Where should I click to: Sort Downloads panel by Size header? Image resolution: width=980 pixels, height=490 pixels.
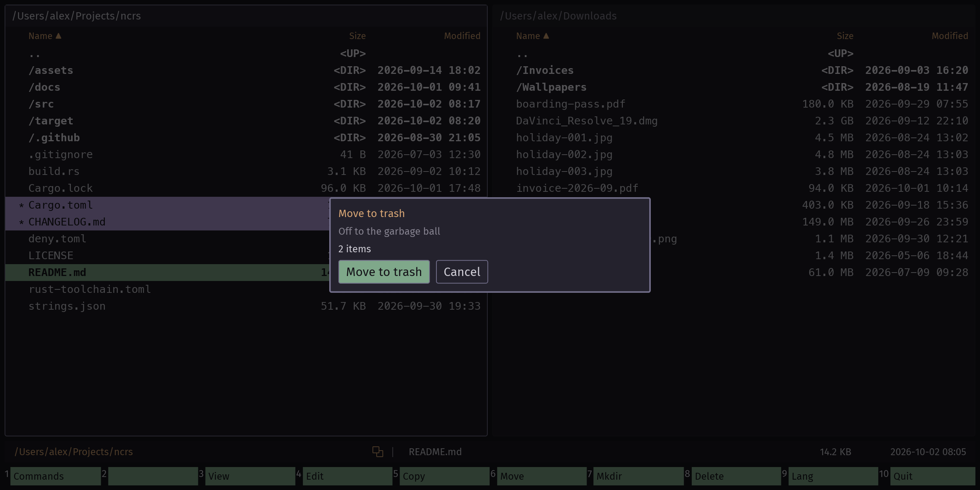845,36
